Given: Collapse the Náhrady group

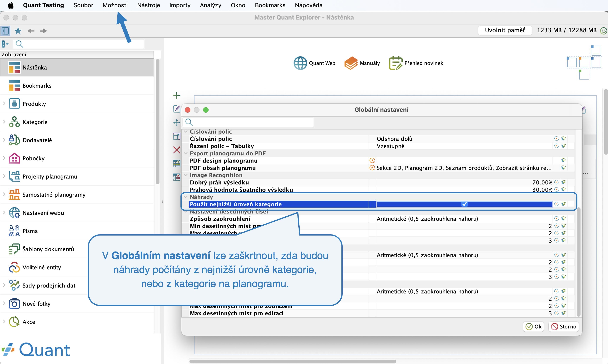Looking at the screenshot, I should coord(186,197).
